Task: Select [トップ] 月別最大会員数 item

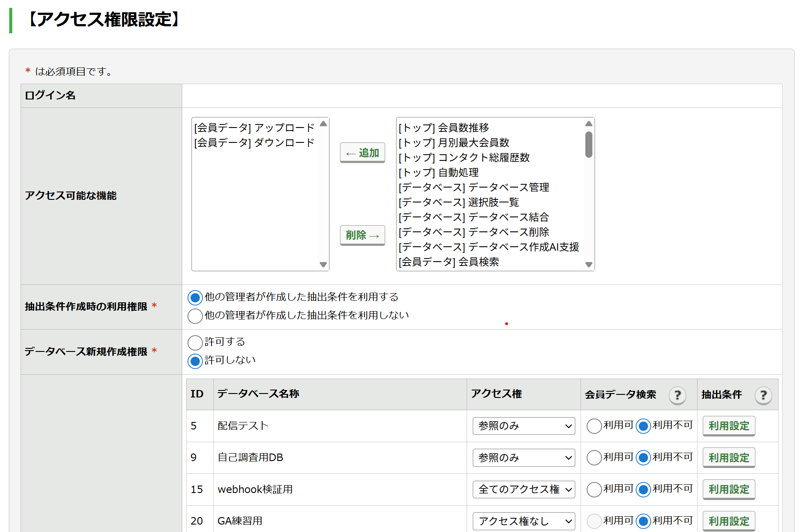Action: [x=490, y=142]
